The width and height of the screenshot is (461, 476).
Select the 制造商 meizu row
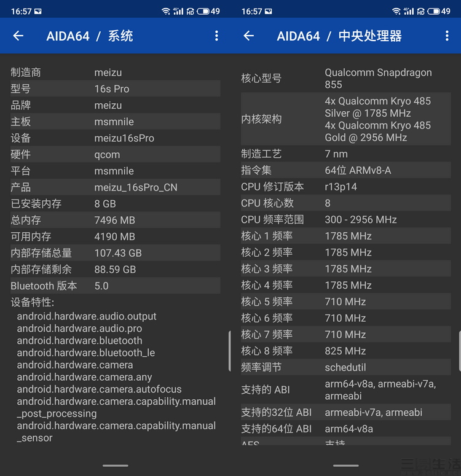point(116,72)
